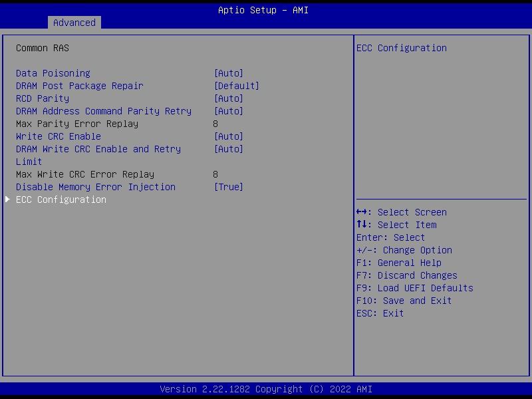The image size is (532, 399).
Task: Toggle the [True] value for Memory Error Injection
Action: click(229, 187)
